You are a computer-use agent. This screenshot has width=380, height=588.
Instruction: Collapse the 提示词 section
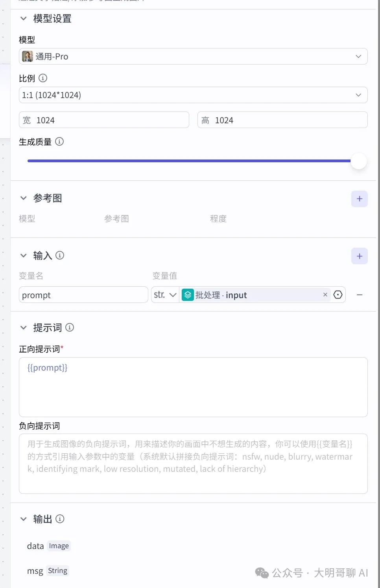click(24, 328)
